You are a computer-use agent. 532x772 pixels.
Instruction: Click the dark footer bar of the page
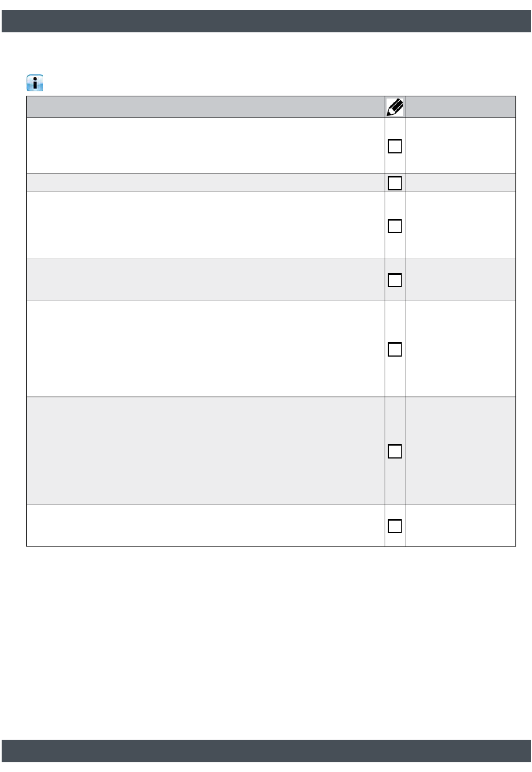click(x=266, y=751)
